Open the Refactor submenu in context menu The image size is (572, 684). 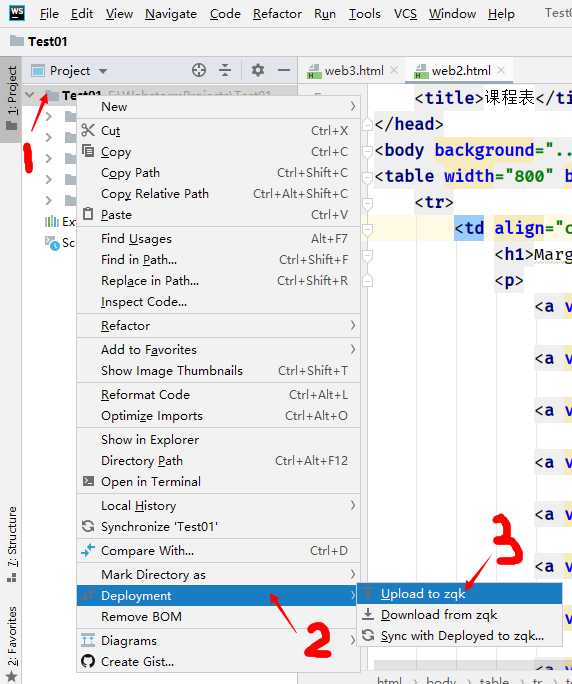(x=218, y=325)
